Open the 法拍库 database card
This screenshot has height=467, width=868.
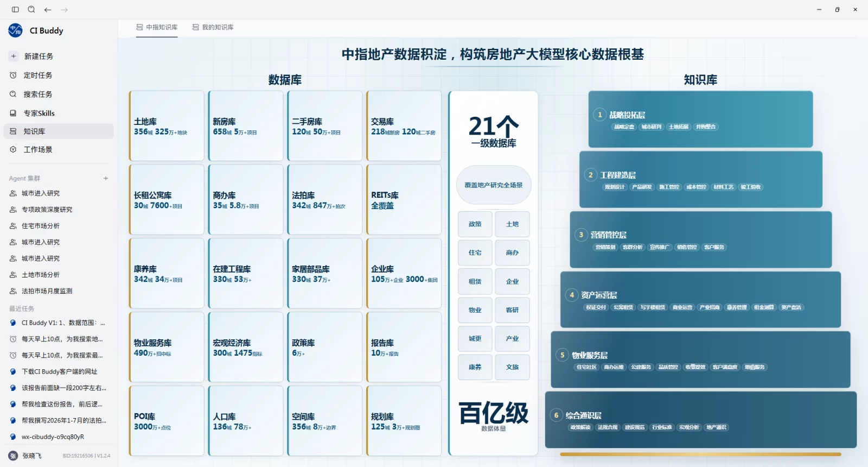(325, 200)
